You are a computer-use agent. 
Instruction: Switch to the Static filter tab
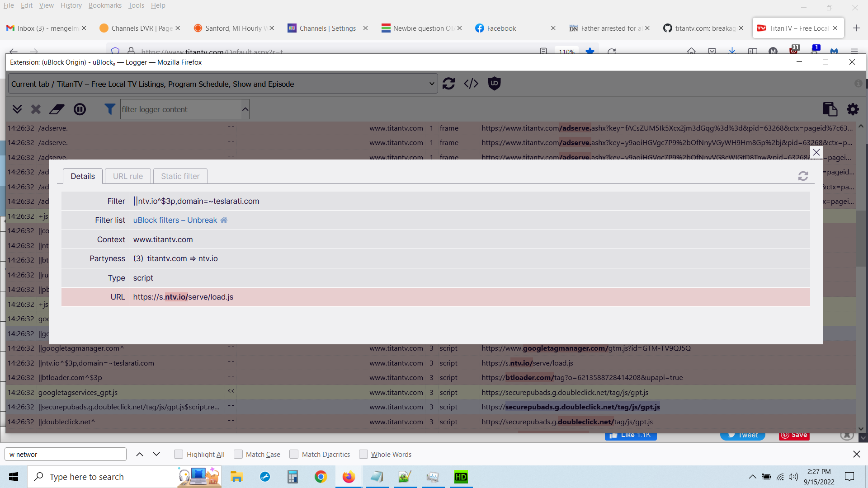tap(180, 176)
